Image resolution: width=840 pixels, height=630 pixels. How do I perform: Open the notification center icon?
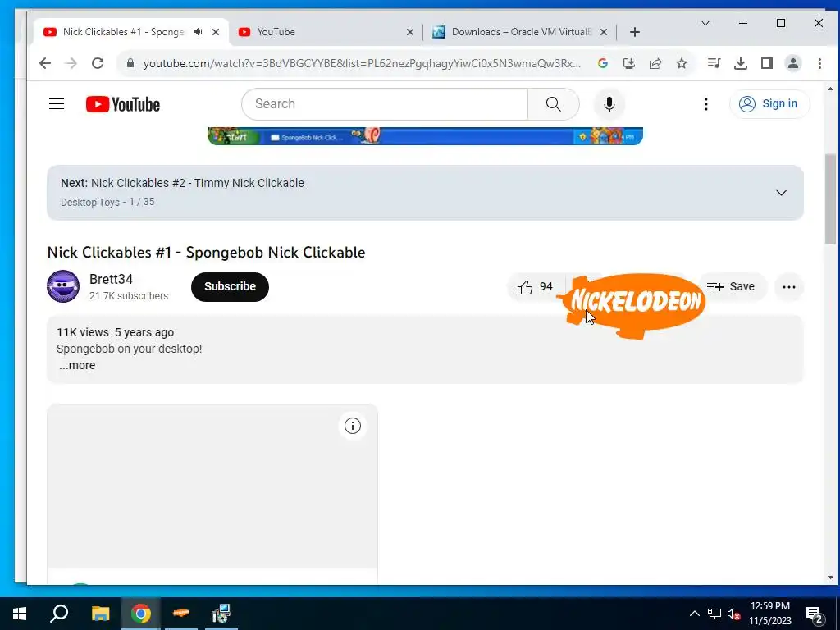pyautogui.click(x=815, y=614)
